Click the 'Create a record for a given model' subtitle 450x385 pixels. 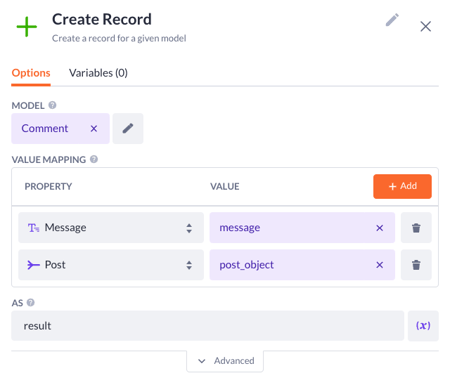(x=119, y=39)
